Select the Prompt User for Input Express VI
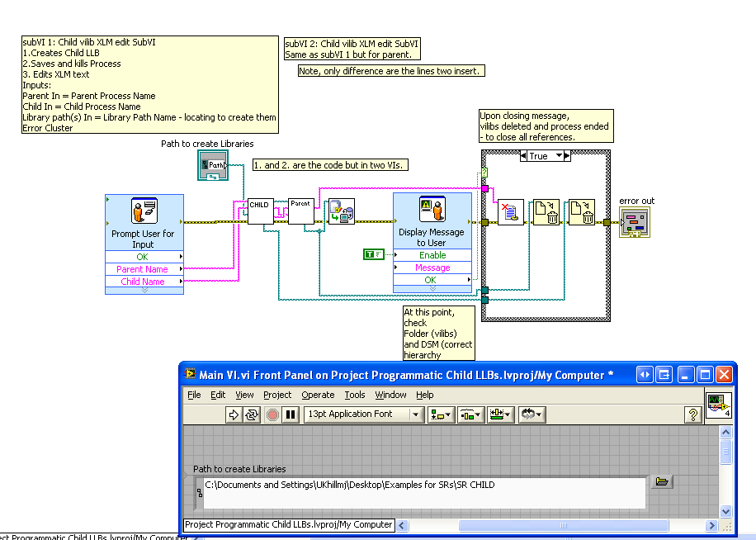Viewport: 756px width, 540px height. (144, 211)
